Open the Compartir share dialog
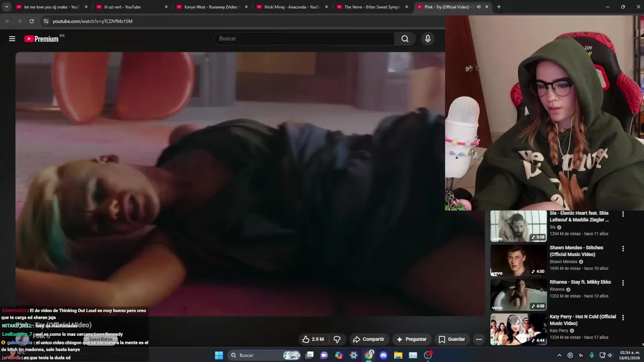 [369, 339]
